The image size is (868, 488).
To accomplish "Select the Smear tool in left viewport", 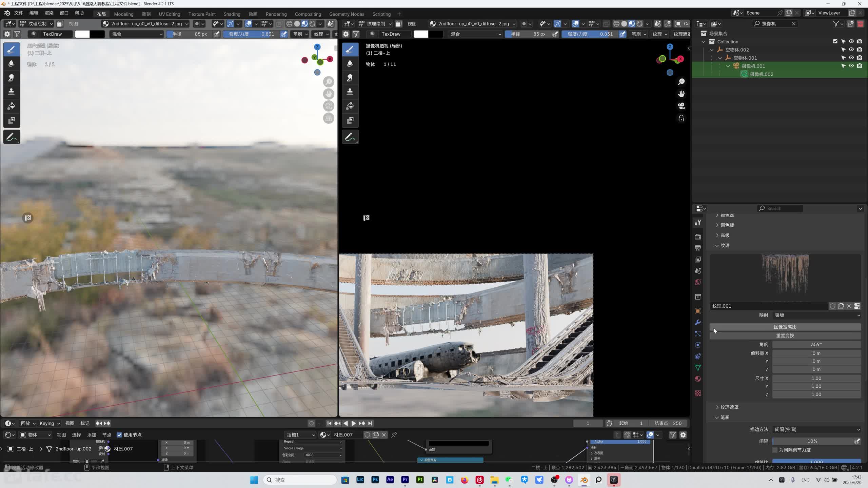I will (x=12, y=78).
